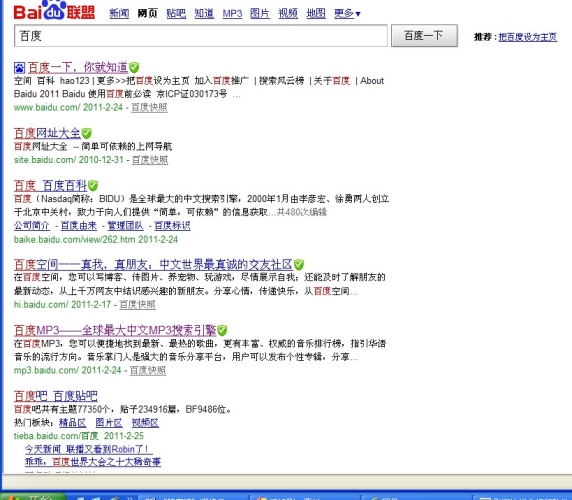This screenshot has height=500, width=572.
Task: Open the 知道 search tab
Action: pyautogui.click(x=204, y=13)
